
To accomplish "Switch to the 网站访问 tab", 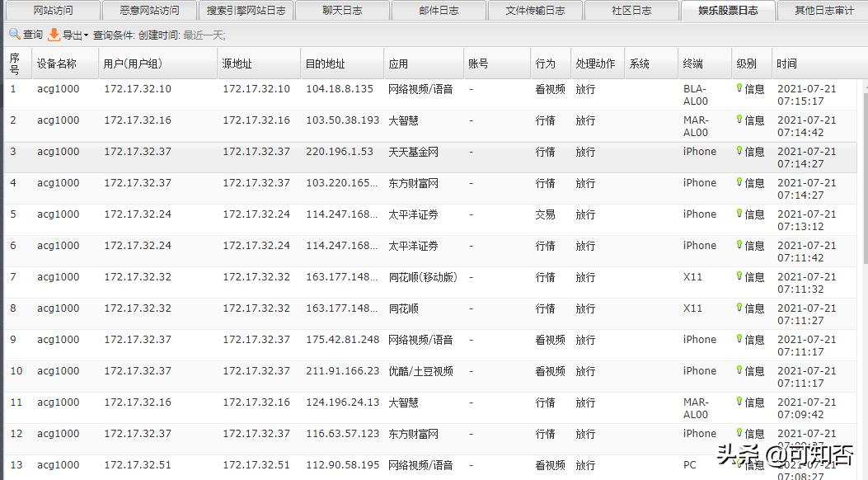I will [x=54, y=12].
